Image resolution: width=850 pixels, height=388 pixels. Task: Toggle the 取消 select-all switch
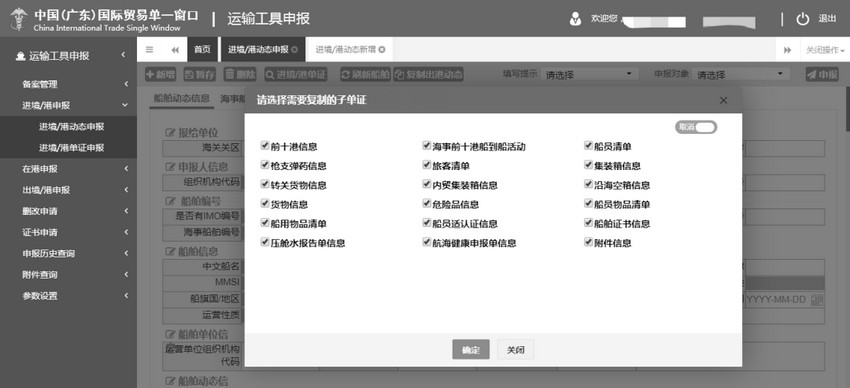[x=696, y=127]
